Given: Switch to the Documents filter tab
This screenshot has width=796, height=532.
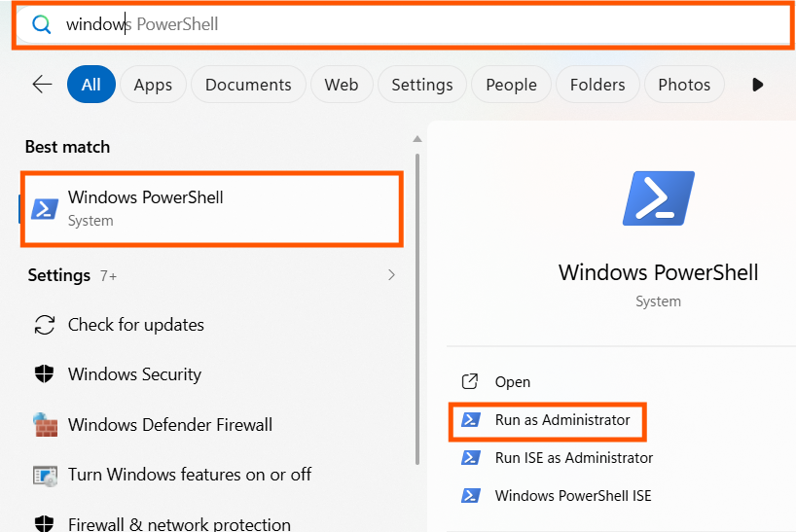Looking at the screenshot, I should (x=248, y=85).
